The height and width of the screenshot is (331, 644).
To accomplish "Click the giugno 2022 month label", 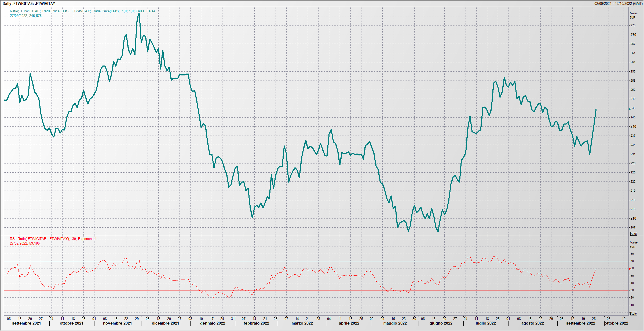I will [x=441, y=323].
